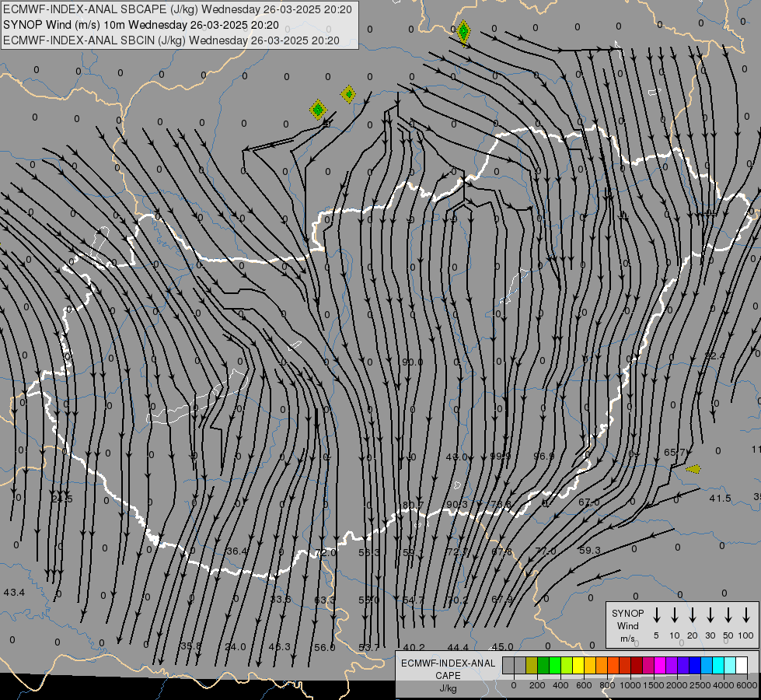Viewport: 761px width, 700px height.
Task: Click the 67.9 value on the map
Action: [501, 599]
